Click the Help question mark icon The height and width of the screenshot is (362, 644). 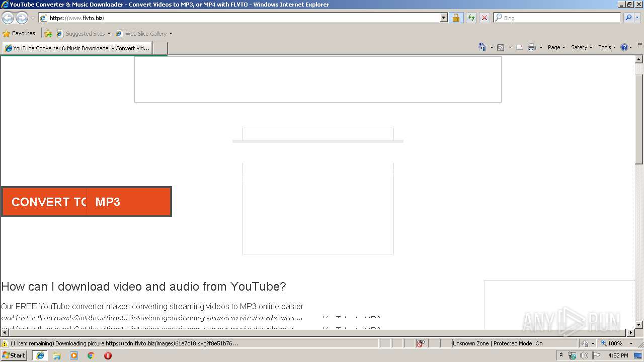coord(624,47)
